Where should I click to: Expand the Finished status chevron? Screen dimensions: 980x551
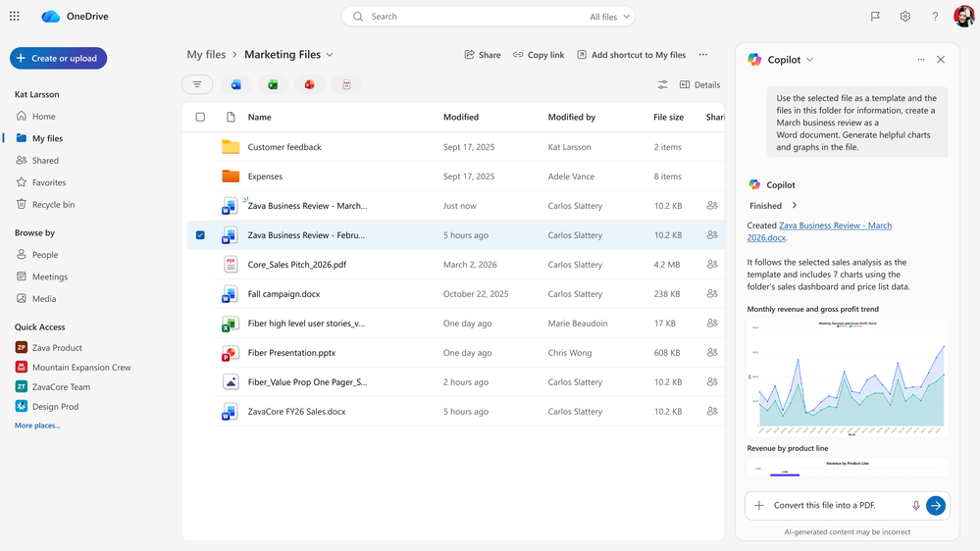795,206
